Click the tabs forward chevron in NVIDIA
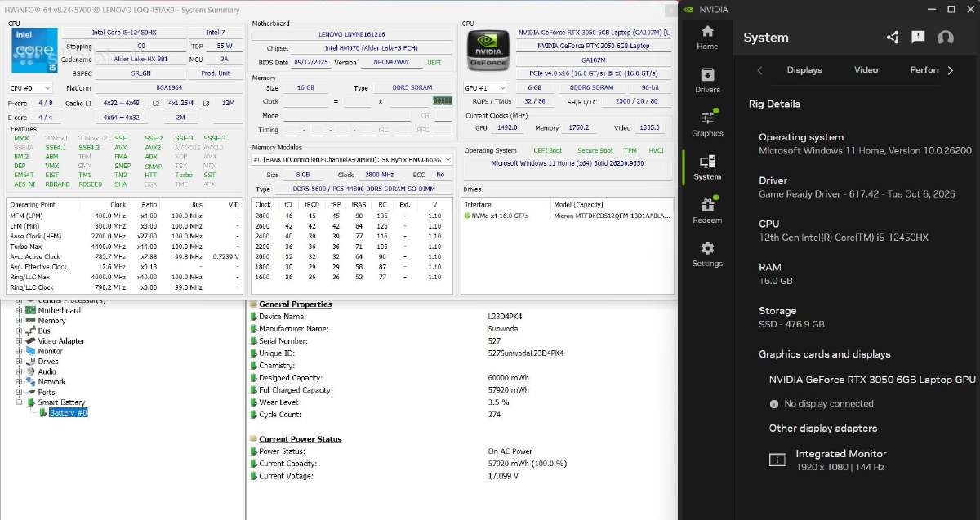Image resolution: width=980 pixels, height=520 pixels. (951, 70)
